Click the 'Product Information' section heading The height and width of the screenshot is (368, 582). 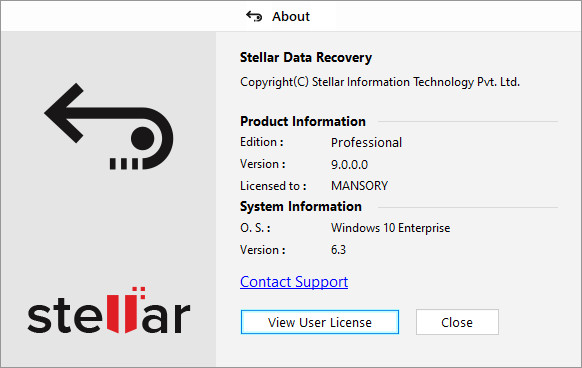coord(303,121)
